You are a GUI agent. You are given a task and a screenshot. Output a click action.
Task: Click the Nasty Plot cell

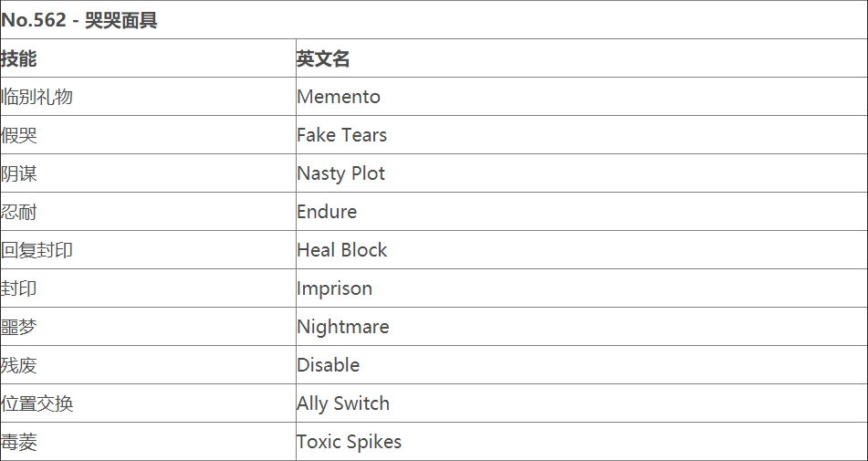pos(340,173)
